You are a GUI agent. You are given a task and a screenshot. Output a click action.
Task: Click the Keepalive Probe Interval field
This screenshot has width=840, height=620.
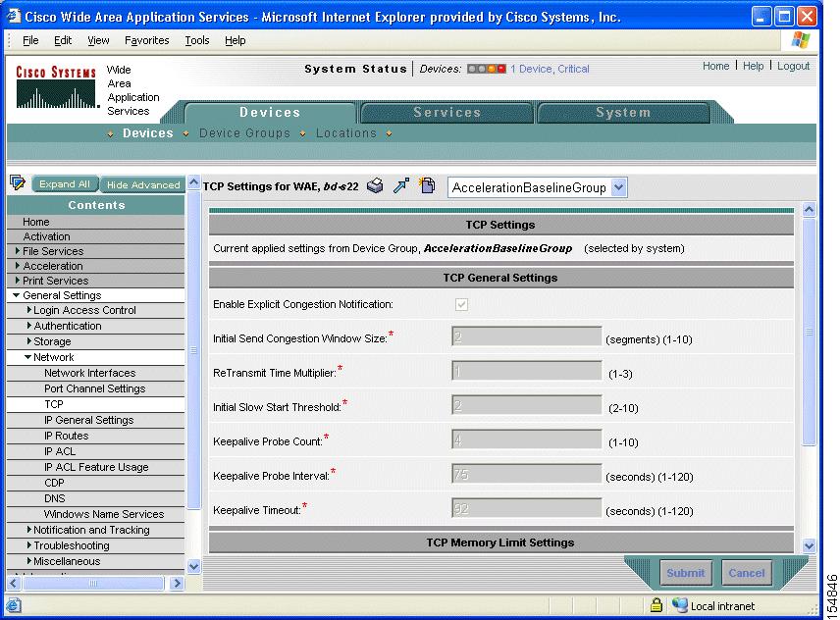(527, 473)
